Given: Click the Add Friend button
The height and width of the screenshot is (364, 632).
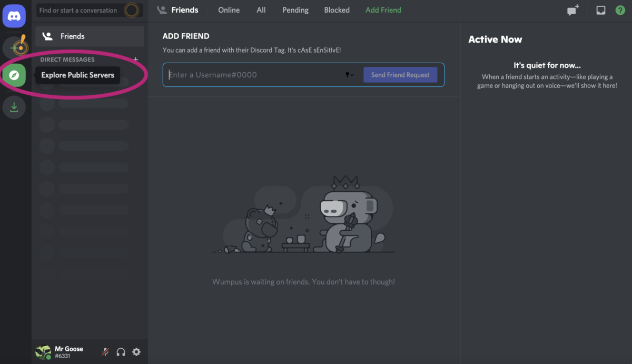Looking at the screenshot, I should tap(383, 10).
